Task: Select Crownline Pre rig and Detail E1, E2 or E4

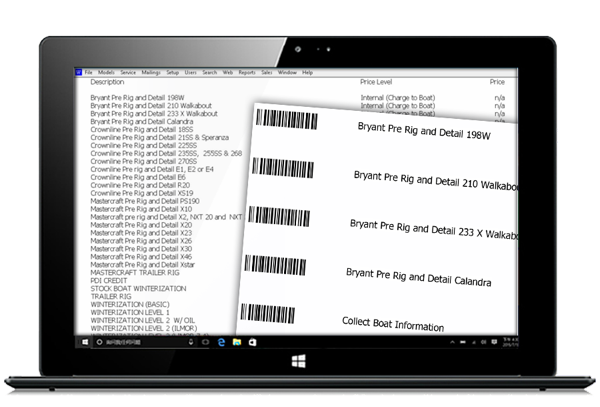Action: tap(152, 169)
